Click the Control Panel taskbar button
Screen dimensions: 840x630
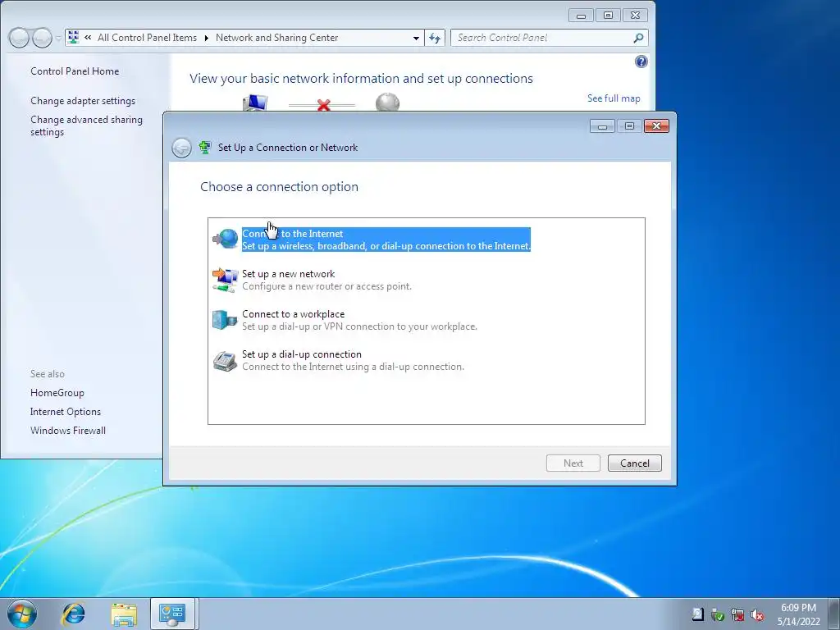(174, 614)
